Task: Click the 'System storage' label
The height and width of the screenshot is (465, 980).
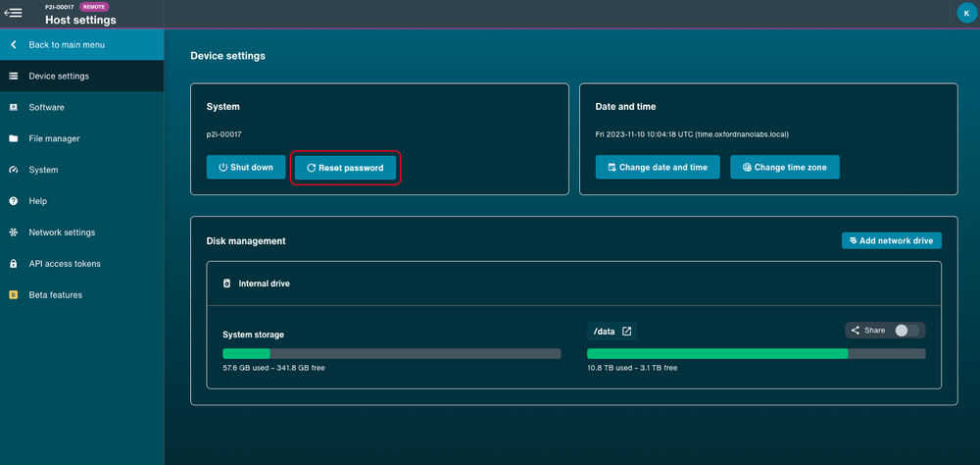Action: (x=254, y=335)
